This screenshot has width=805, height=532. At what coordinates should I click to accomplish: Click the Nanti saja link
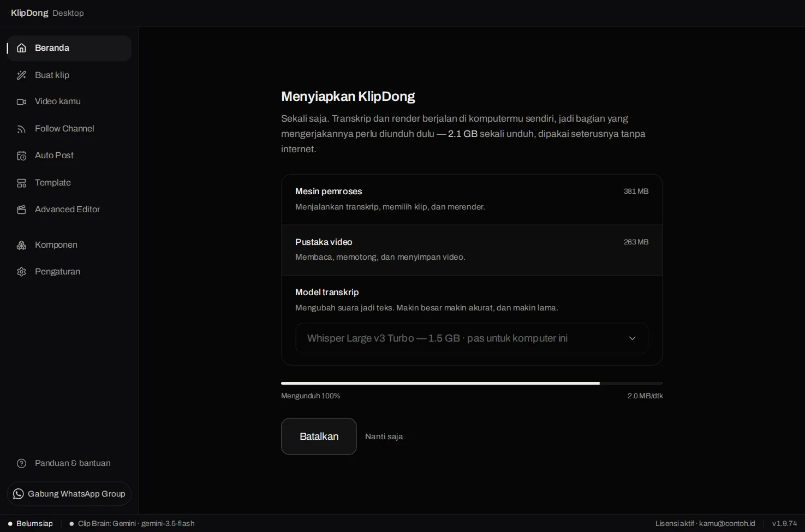pyautogui.click(x=384, y=437)
